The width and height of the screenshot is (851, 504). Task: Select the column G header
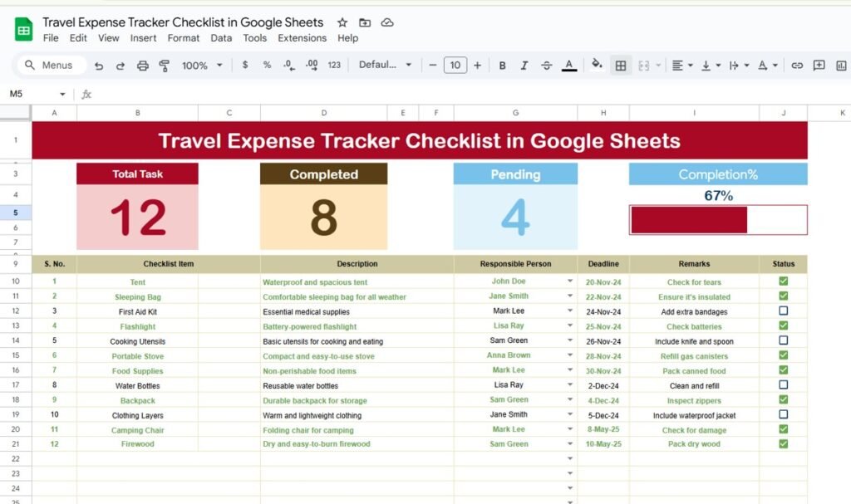coord(515,113)
